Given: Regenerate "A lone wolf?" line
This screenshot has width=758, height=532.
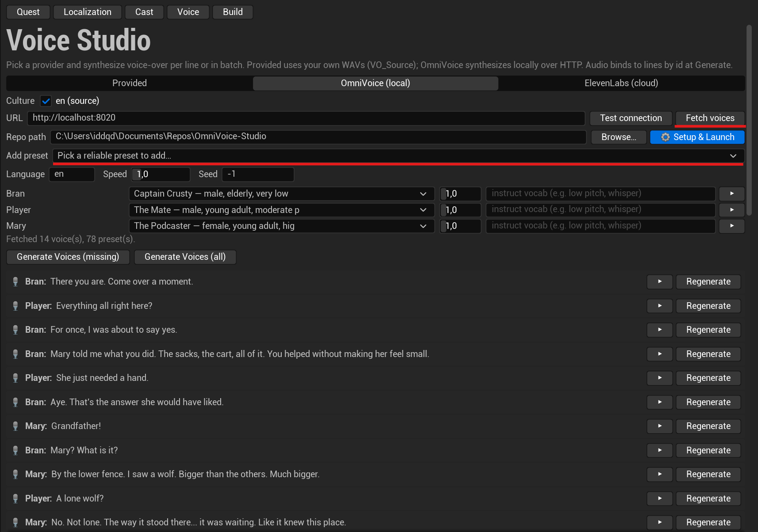Looking at the screenshot, I should 708,498.
